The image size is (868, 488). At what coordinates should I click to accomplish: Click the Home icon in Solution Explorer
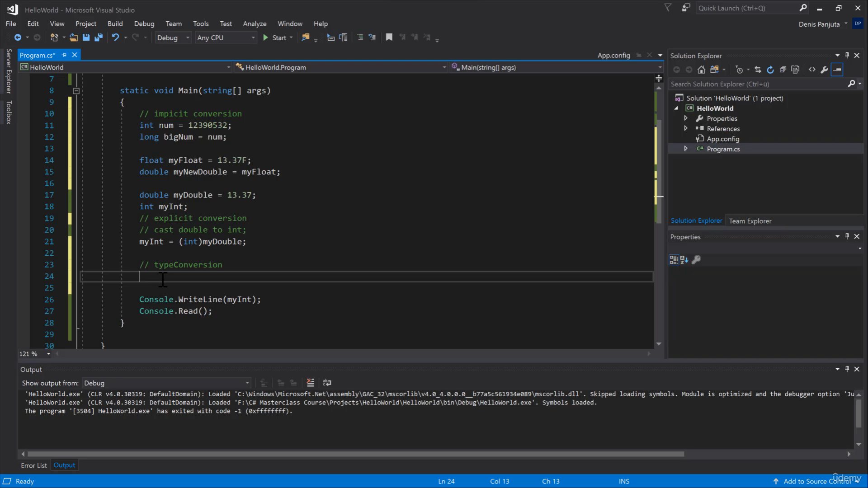click(x=701, y=70)
